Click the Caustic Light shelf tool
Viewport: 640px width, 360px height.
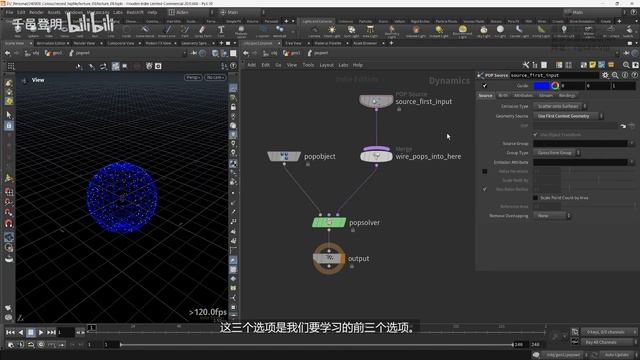519,31
